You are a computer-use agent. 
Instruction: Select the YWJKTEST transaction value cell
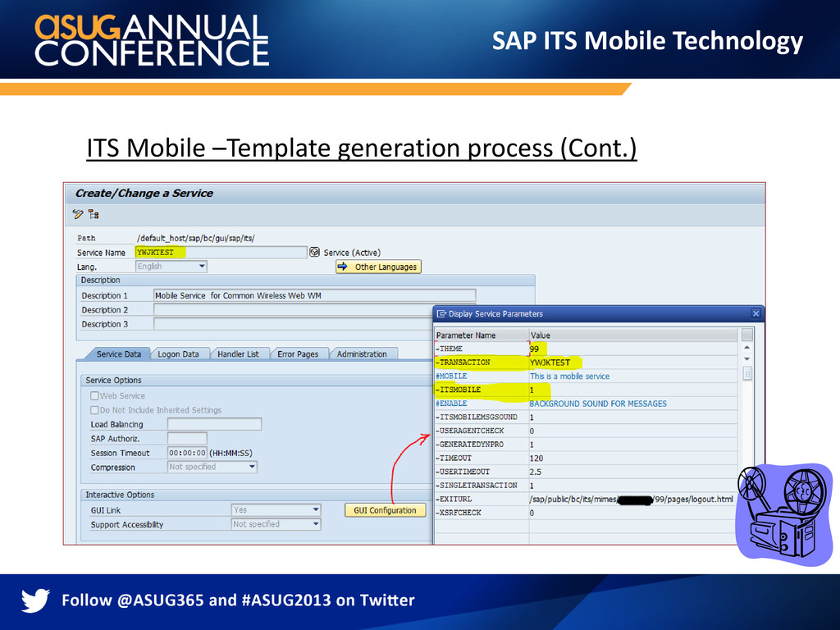pyautogui.click(x=633, y=363)
